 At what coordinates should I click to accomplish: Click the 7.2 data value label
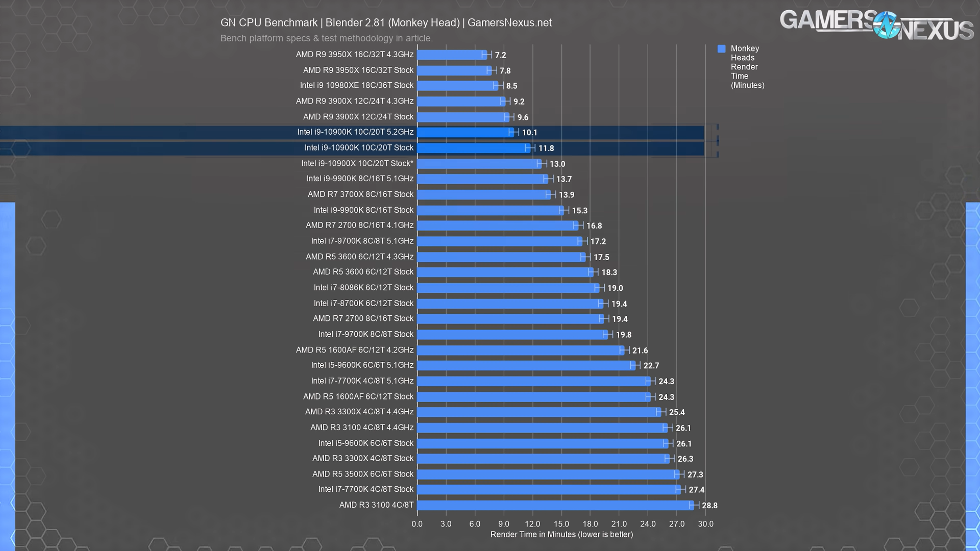point(500,55)
